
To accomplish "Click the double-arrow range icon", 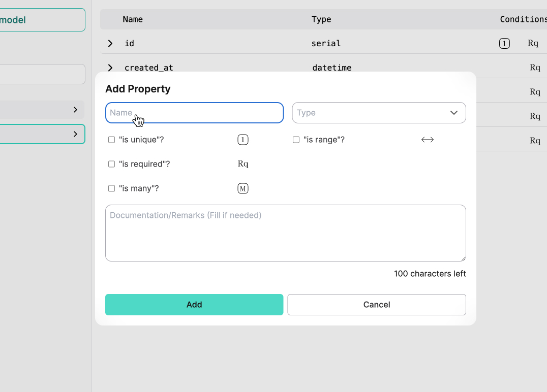I will [x=428, y=140].
